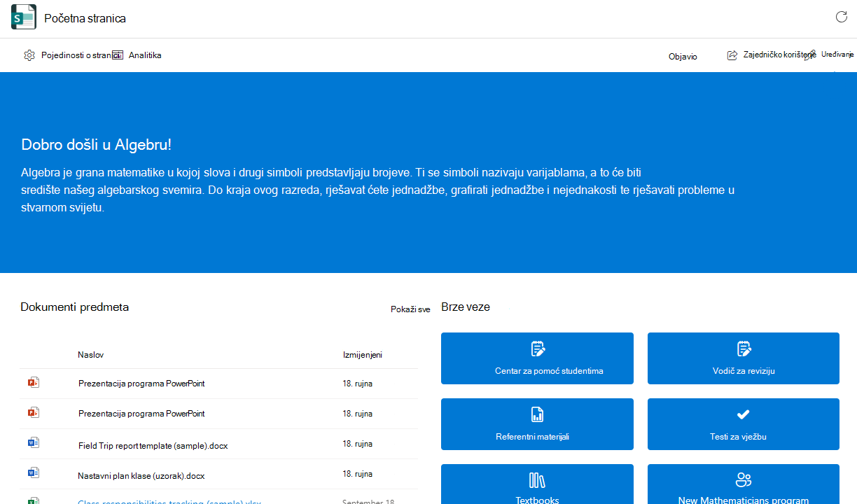Viewport: 857px width, 504px height.
Task: Click the Dobro došli u Algebru! heading
Action: [97, 145]
